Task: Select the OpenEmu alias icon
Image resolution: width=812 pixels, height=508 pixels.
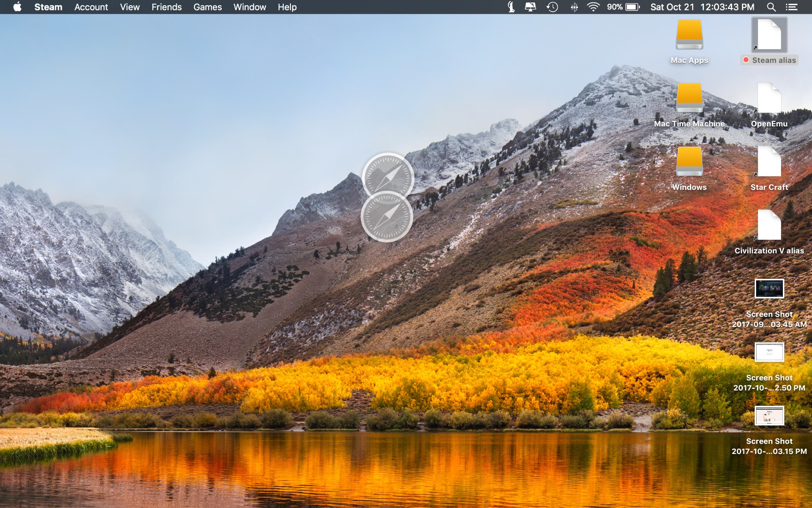Action: (x=769, y=98)
